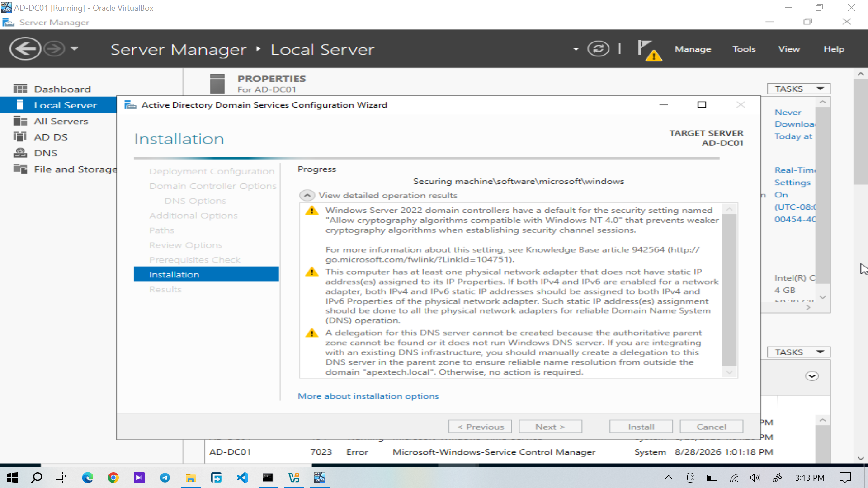
Task: Open the Properties TASKS dropdown
Action: point(798,89)
